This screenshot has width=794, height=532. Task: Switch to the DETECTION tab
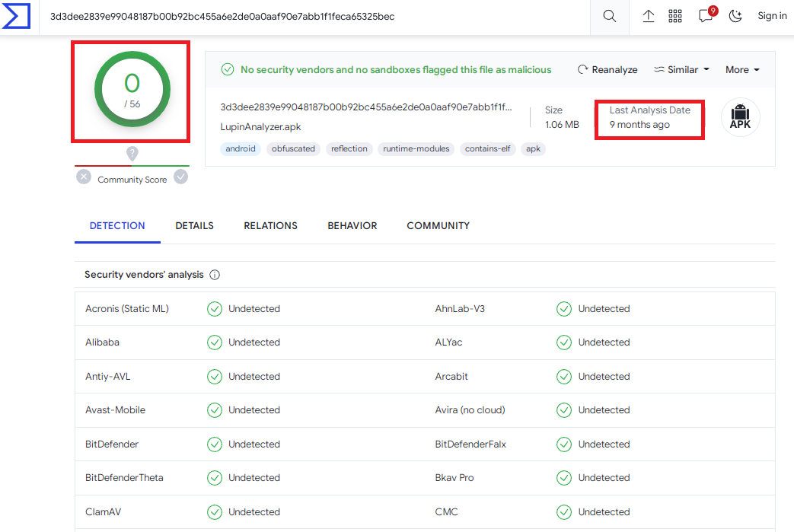click(117, 226)
